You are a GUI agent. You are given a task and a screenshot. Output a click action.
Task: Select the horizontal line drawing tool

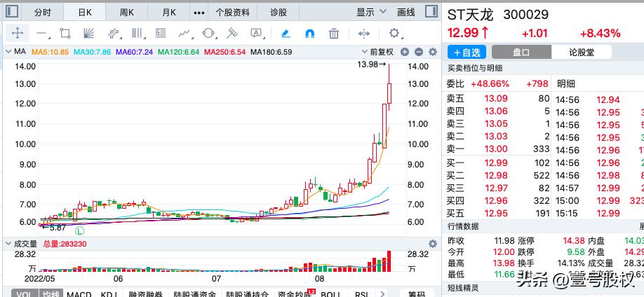click(x=42, y=33)
